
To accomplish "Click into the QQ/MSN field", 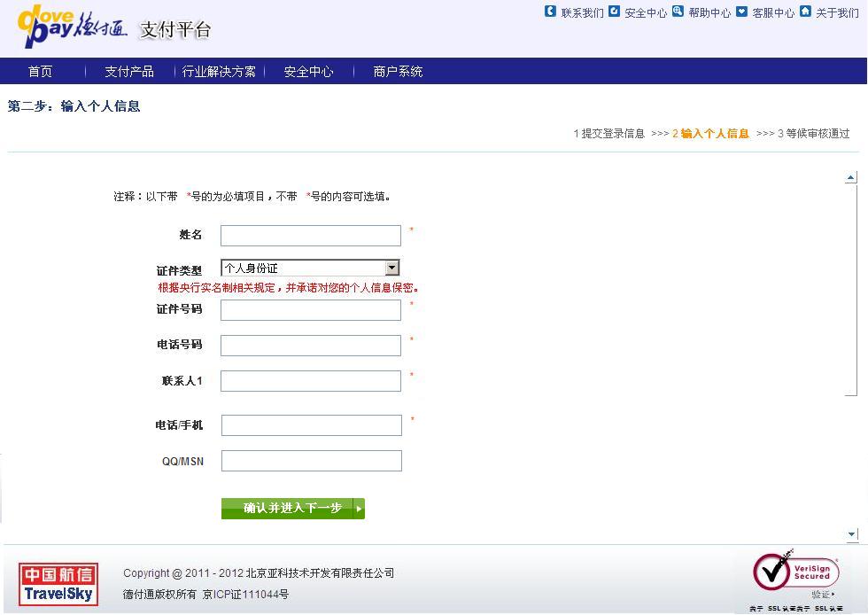I will [311, 461].
